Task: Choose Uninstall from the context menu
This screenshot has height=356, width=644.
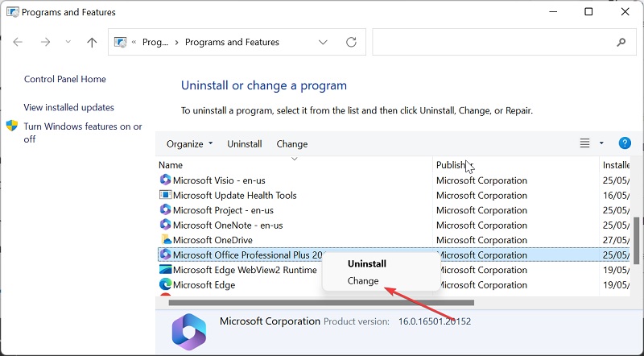Action: click(367, 263)
